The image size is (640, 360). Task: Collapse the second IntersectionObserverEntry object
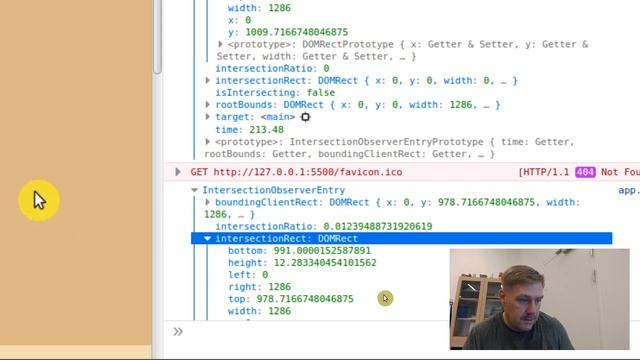pyautogui.click(x=195, y=190)
